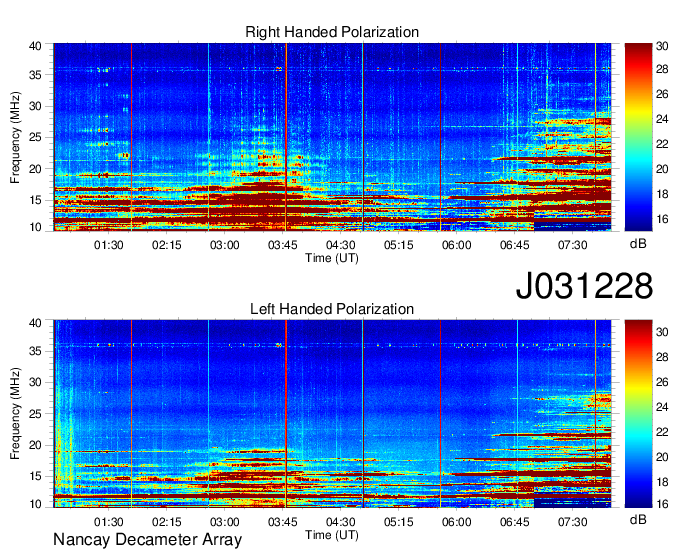Image resolution: width=680 pixels, height=552 pixels.
Task: Click "06:00" time tick on left-handed plot
Action: pos(457,522)
